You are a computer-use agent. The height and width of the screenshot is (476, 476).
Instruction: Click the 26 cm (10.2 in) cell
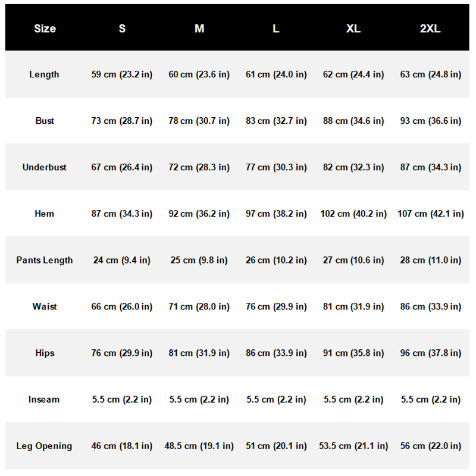pos(276,260)
